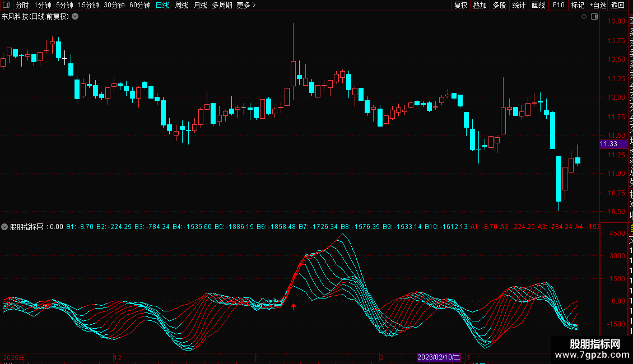Switch to 分时 intraday view
633x364 pixels.
(x=22, y=5)
